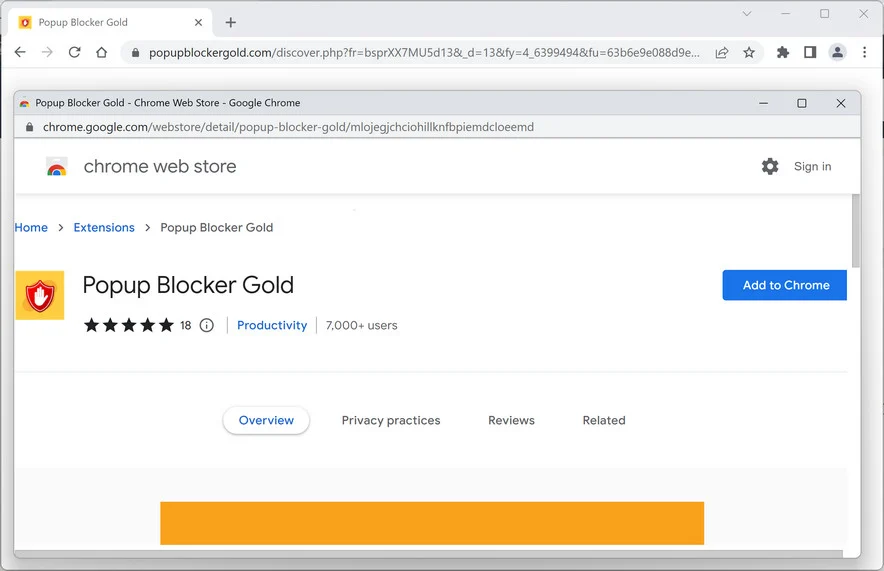Click the chrome.google.com URL in popup window
The height and width of the screenshot is (571, 884).
point(288,127)
